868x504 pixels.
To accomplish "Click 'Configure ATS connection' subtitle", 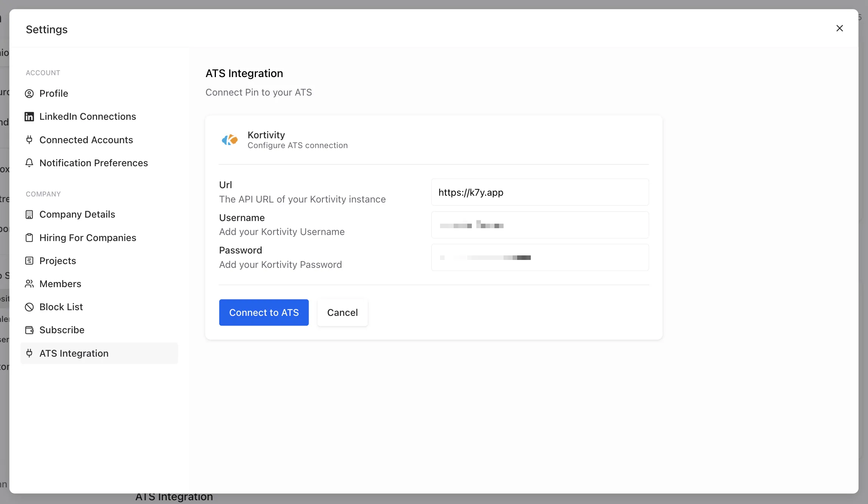I will (x=298, y=145).
